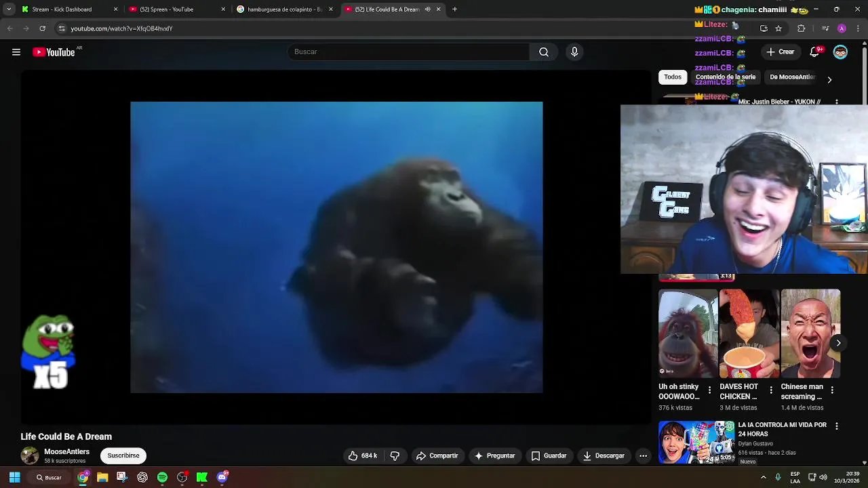Select the Todos filter chip
The width and height of the screenshot is (868, 488).
pos(673,77)
